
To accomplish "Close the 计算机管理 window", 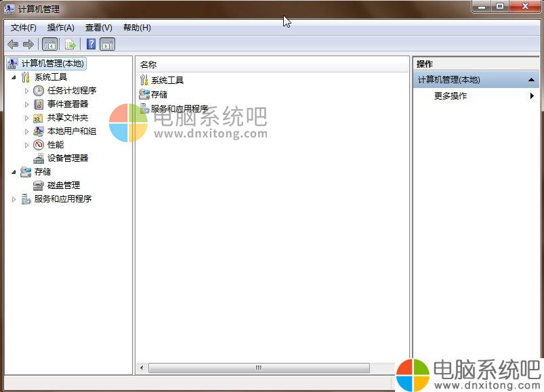I will point(525,6).
